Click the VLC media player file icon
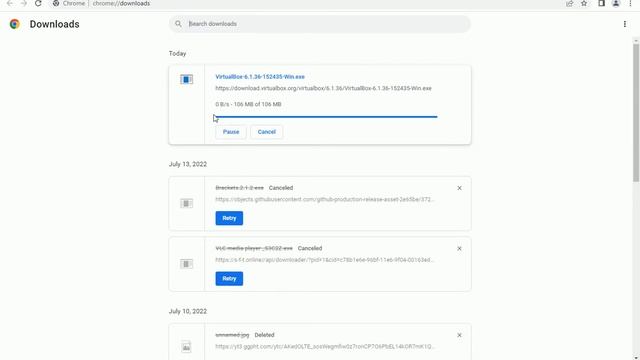The width and height of the screenshot is (640, 360). tap(187, 264)
